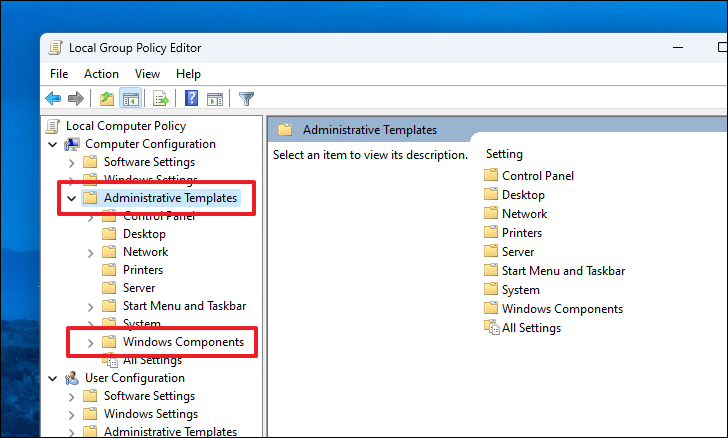Click the Windows Components folder icon in right pane

[491, 308]
